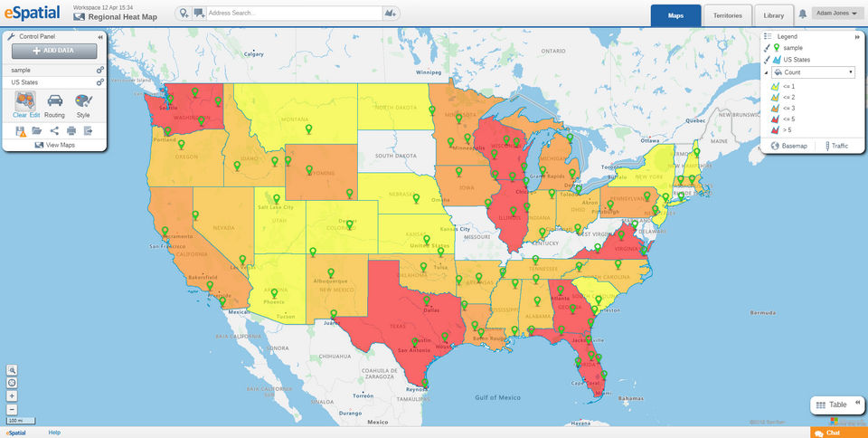This screenshot has height=438, width=868.
Task: Click the Clear link
Action: [19, 115]
